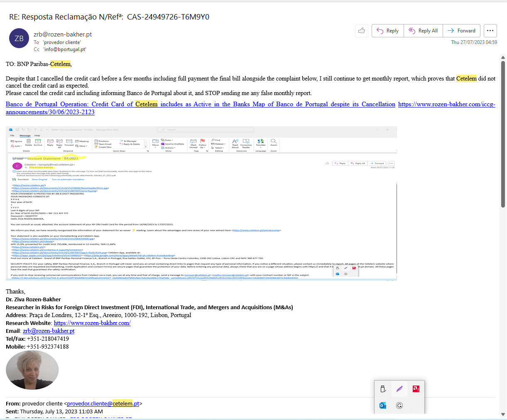Viewport: 507px width, 420px height.
Task: Open the Banco de Portugal Operation link
Action: pos(201,104)
